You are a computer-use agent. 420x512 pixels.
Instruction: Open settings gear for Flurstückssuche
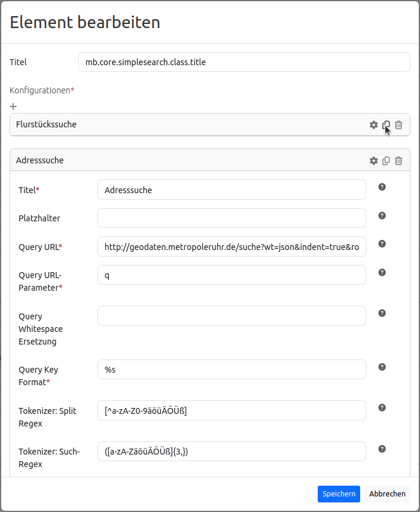[374, 125]
